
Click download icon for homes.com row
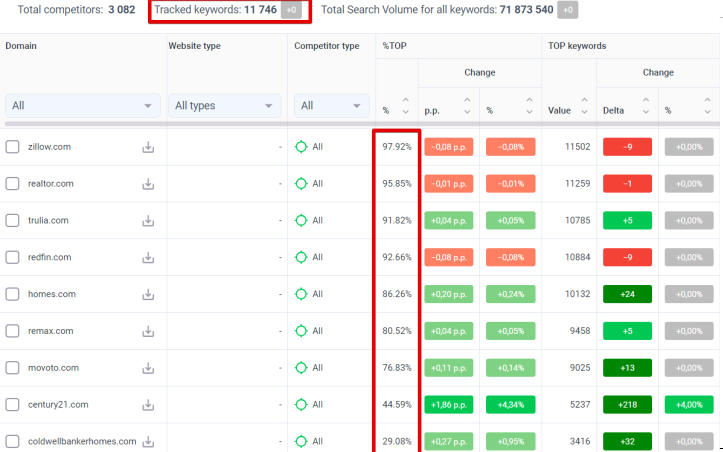tap(148, 295)
